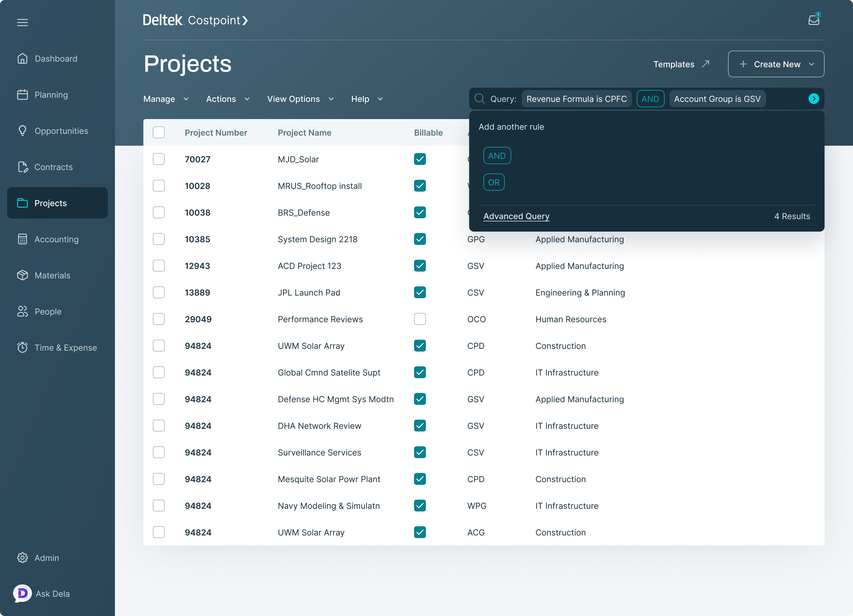Toggle select-all checkbox in table header
The width and height of the screenshot is (853, 616).
click(159, 132)
